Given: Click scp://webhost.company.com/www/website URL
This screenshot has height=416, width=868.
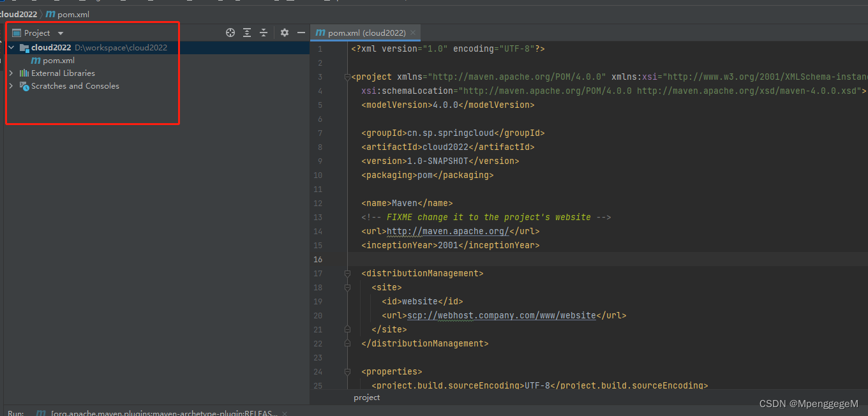Looking at the screenshot, I should [x=502, y=315].
